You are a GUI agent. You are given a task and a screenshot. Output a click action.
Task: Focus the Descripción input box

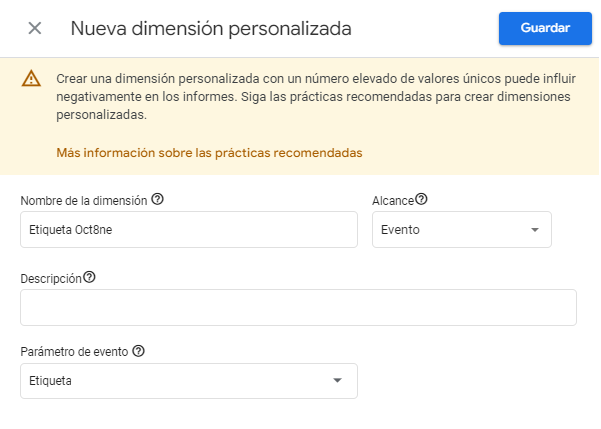pyautogui.click(x=298, y=307)
